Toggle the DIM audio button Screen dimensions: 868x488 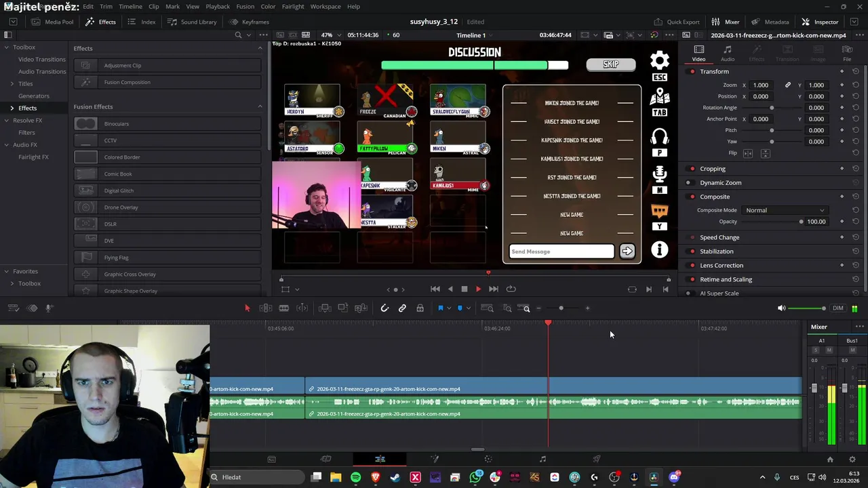click(x=838, y=308)
